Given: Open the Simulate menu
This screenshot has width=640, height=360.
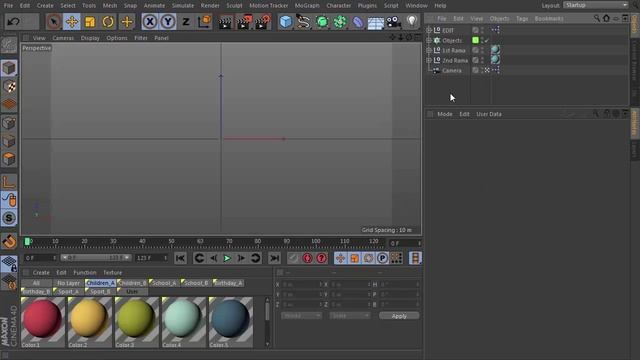Looking at the screenshot, I should point(183,6).
